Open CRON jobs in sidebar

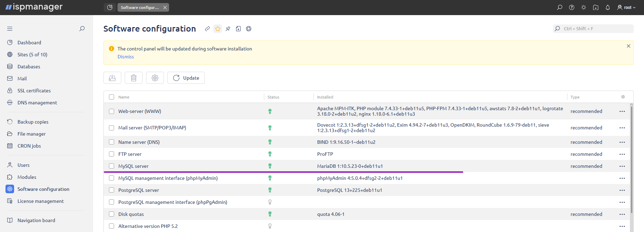(x=29, y=146)
